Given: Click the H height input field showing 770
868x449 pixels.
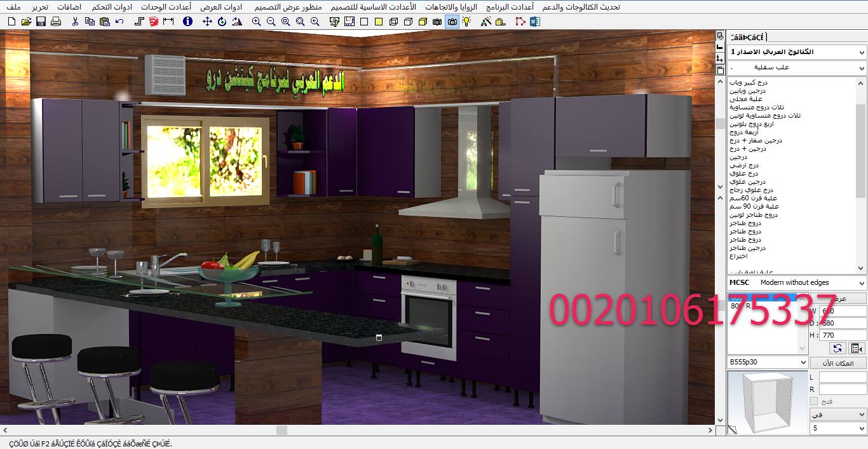Looking at the screenshot, I should 843,335.
